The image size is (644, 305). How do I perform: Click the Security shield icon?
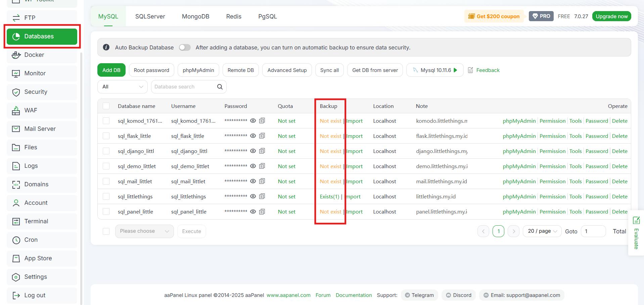(16, 92)
